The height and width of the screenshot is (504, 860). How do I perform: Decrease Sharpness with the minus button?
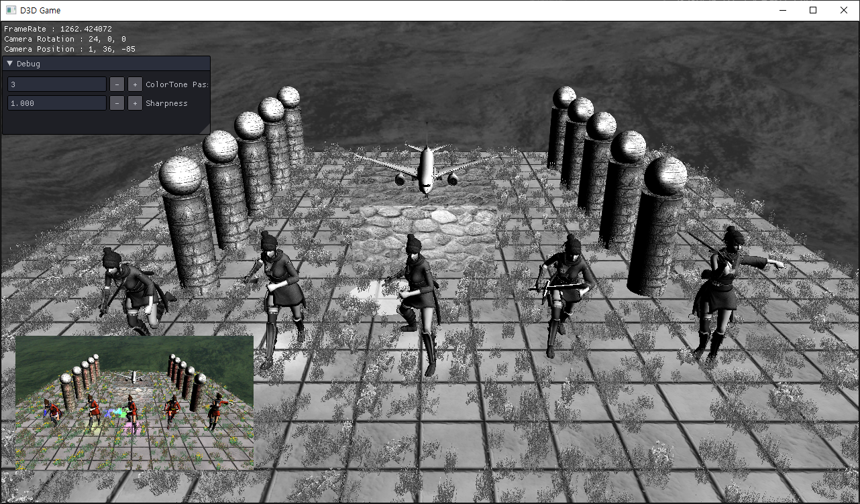click(117, 103)
